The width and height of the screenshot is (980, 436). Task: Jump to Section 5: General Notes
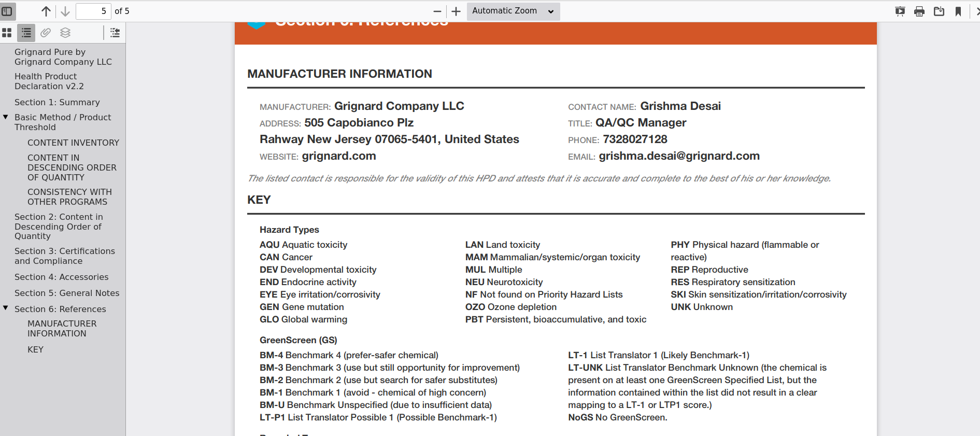tap(67, 293)
